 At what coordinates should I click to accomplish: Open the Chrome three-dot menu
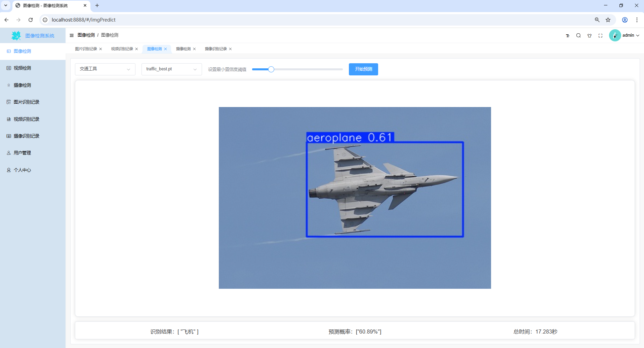point(637,20)
